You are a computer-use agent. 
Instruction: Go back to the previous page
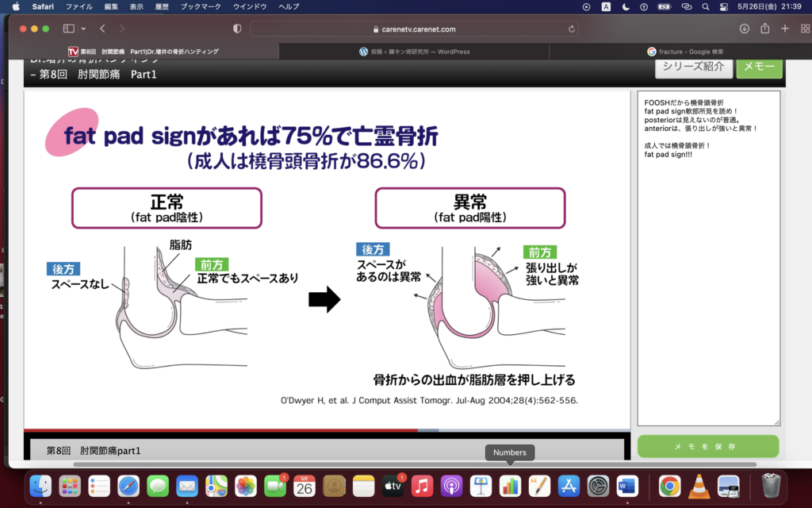click(102, 29)
